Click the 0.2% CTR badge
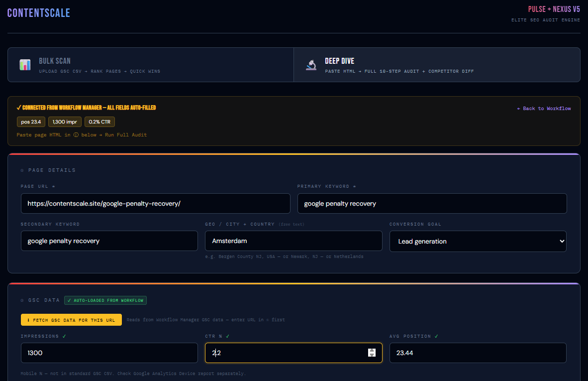The height and width of the screenshot is (381, 588). tap(99, 122)
